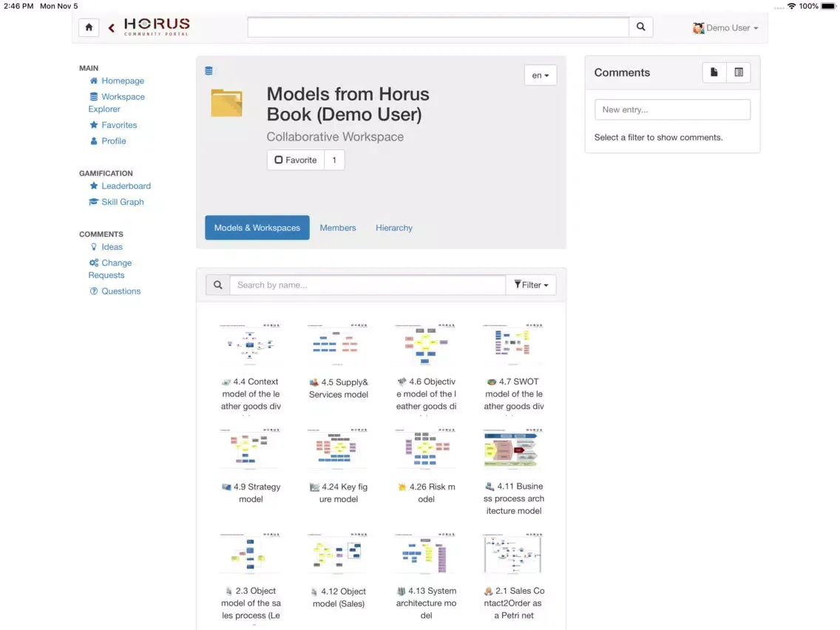Open the 2.3 Object model thumbnail
840x630 pixels.
coord(250,553)
